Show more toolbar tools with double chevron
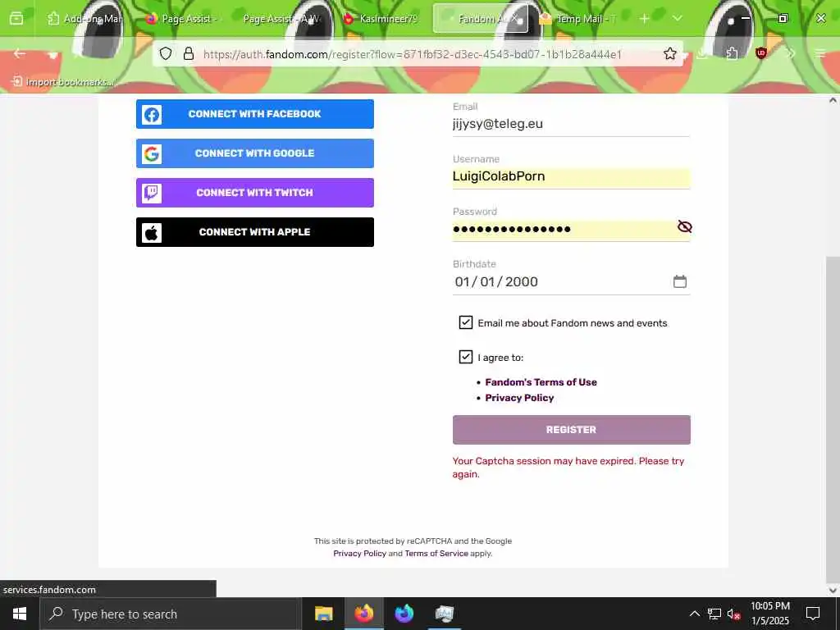Screen dimensions: 840x630 coord(791,53)
